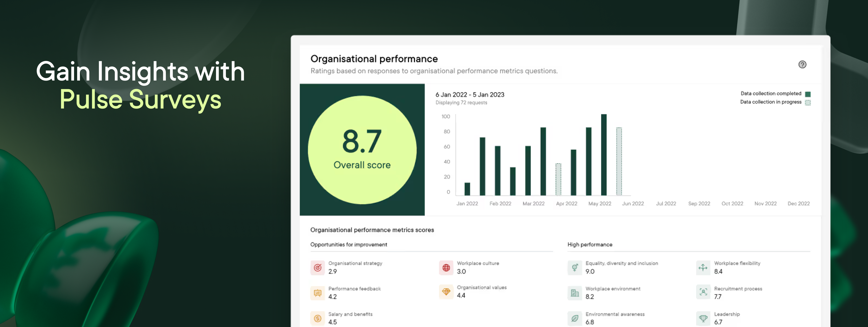
Task: Click the Workplace culture globe icon
Action: [446, 268]
